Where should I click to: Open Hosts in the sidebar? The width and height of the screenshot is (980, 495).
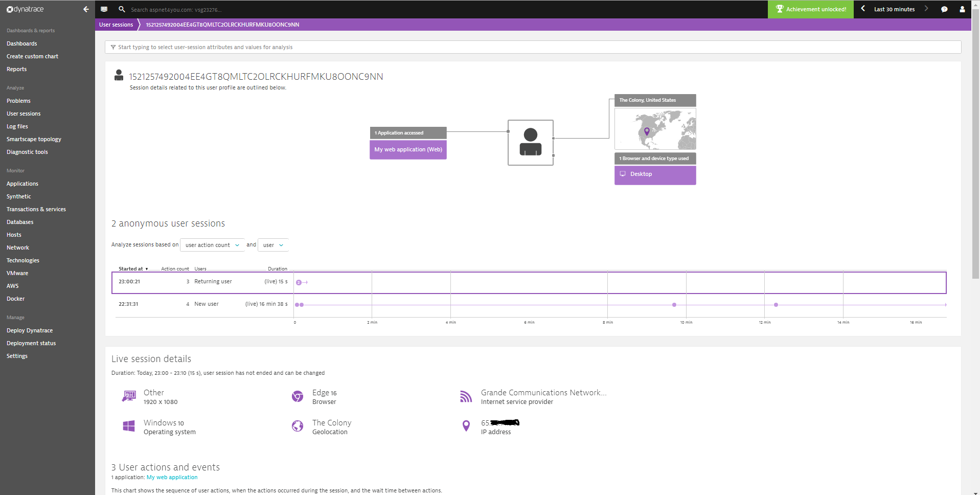pyautogui.click(x=14, y=235)
